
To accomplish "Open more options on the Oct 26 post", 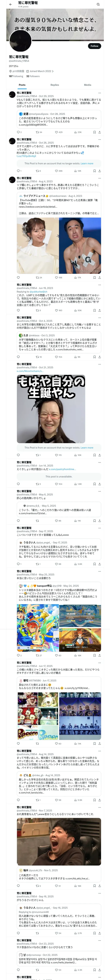I will 99,140.
